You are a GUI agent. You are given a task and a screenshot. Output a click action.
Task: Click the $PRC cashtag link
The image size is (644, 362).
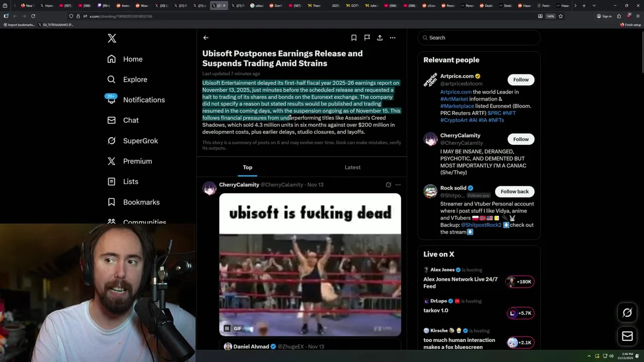[494, 113]
